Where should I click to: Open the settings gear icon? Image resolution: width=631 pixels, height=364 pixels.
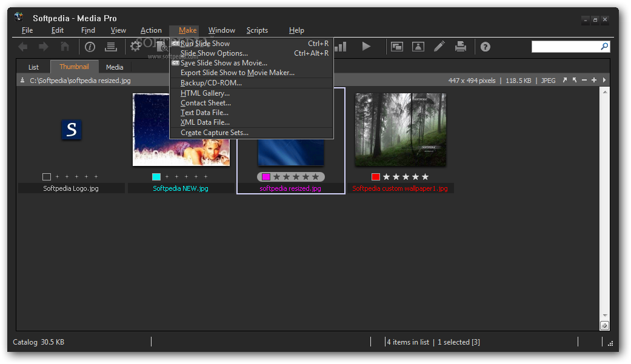tap(136, 47)
